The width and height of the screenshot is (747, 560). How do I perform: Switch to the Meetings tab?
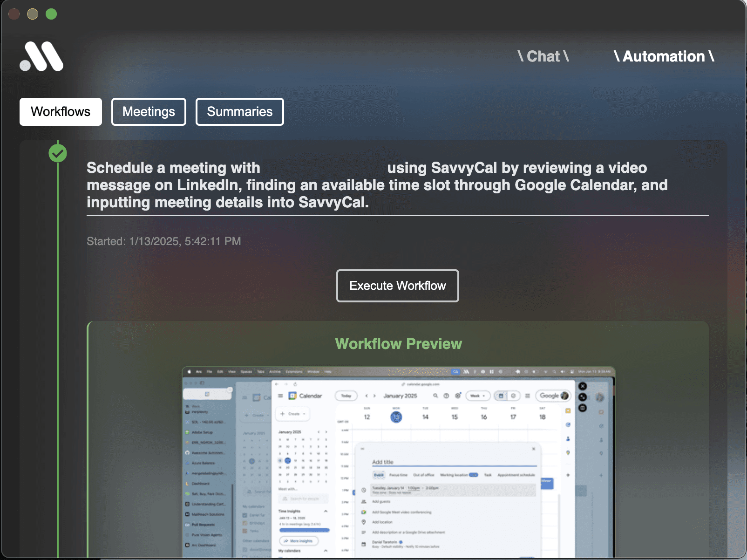pyautogui.click(x=149, y=112)
